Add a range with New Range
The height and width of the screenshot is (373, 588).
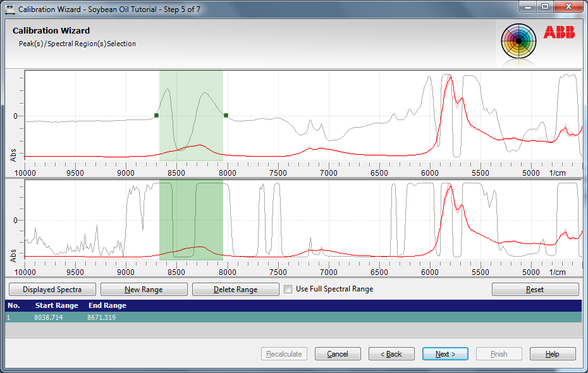point(144,290)
